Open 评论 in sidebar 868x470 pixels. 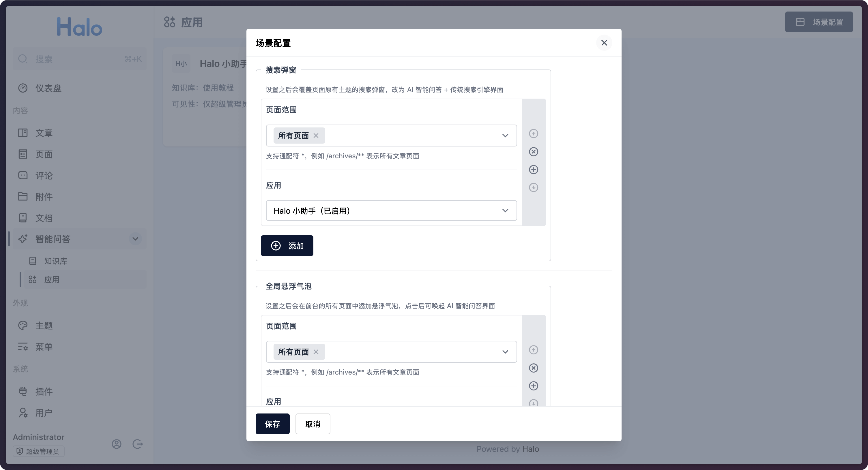point(80,175)
